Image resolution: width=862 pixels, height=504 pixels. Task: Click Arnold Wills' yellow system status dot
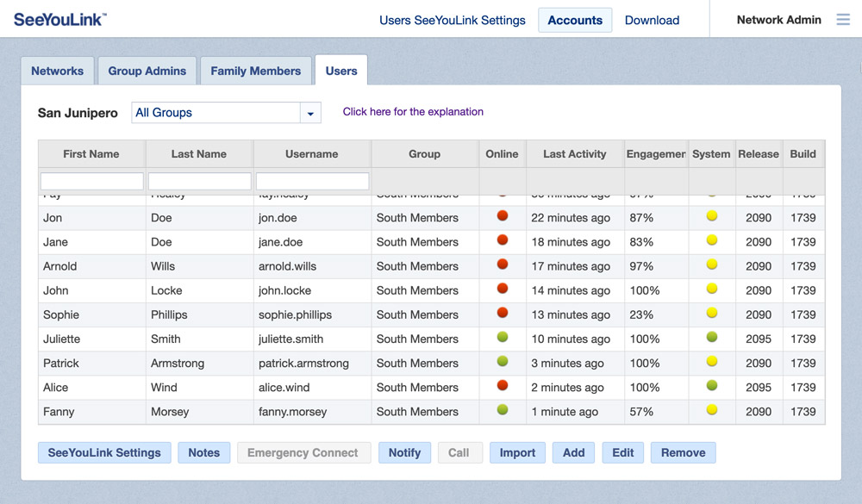point(712,264)
